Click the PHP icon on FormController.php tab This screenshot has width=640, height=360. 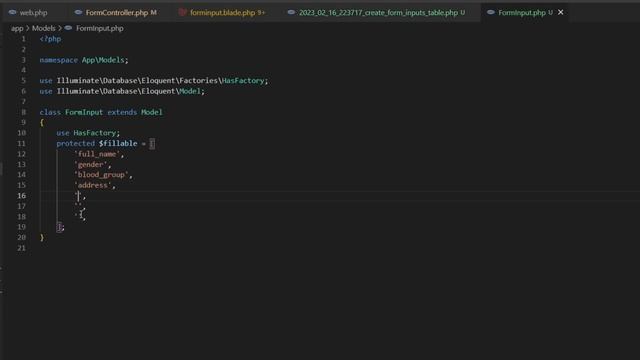[78, 13]
